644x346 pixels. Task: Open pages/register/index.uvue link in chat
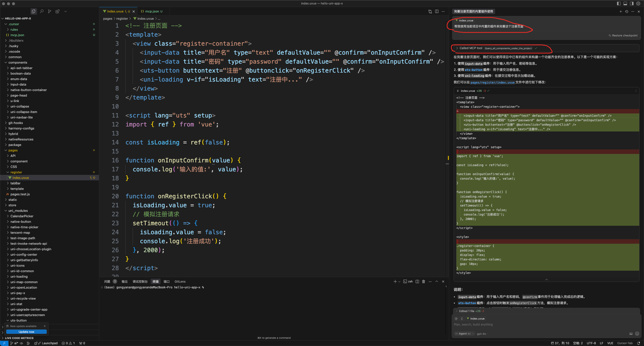(493, 82)
